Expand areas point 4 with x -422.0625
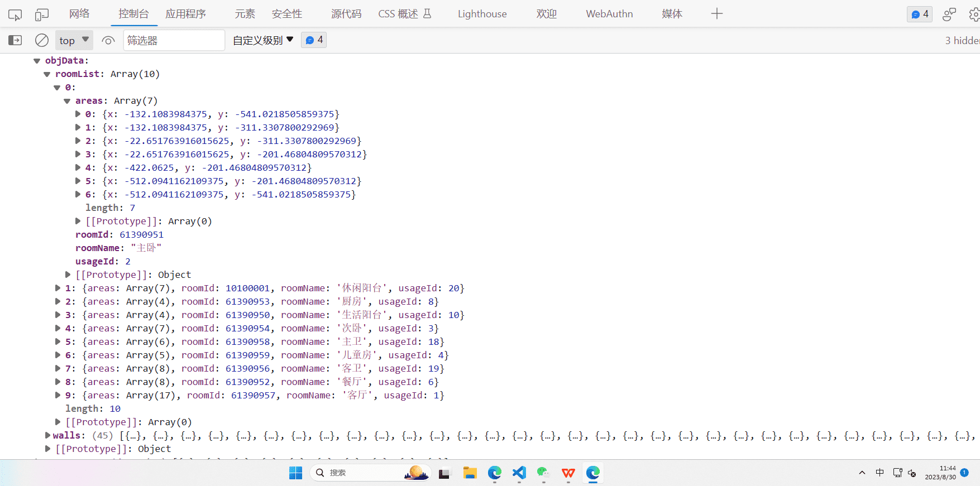Screen dimensions: 980x486 [78, 167]
